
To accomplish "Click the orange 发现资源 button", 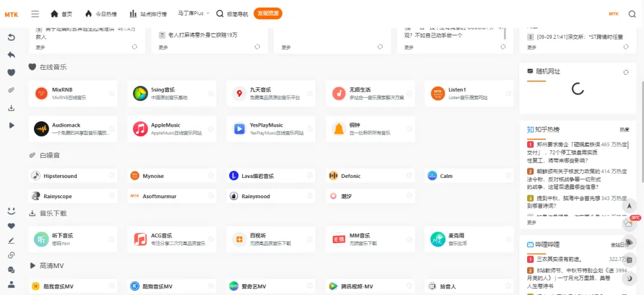I will pos(268,14).
